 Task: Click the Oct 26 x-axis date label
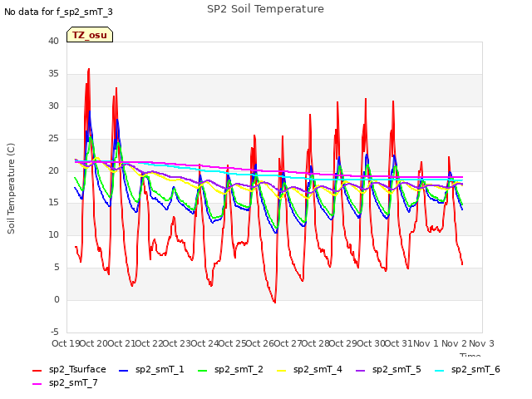[259, 343]
